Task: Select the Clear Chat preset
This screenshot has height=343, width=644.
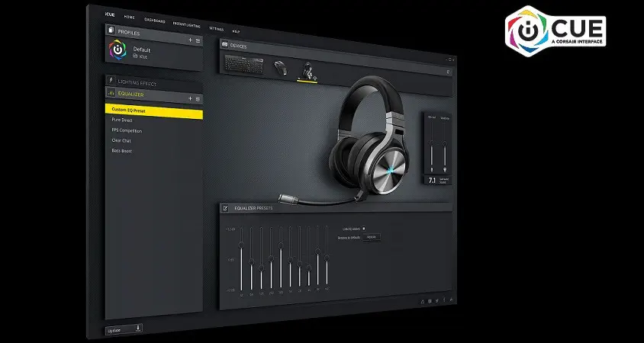Action: [x=121, y=140]
